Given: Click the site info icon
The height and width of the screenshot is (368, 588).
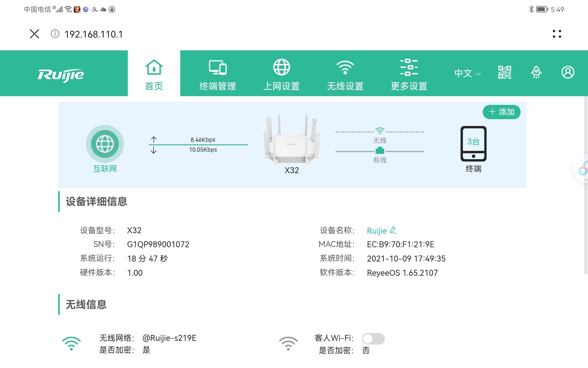Looking at the screenshot, I should pos(55,34).
